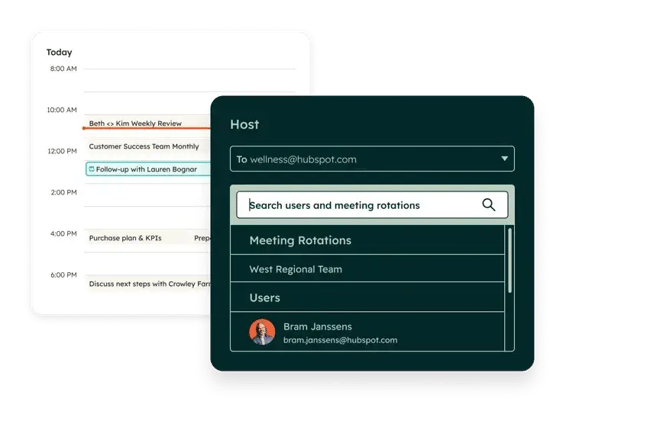The width and height of the screenshot is (650, 424).
Task: Expand the To wellness@hubspot.com dropdown arrow
Action: click(504, 159)
